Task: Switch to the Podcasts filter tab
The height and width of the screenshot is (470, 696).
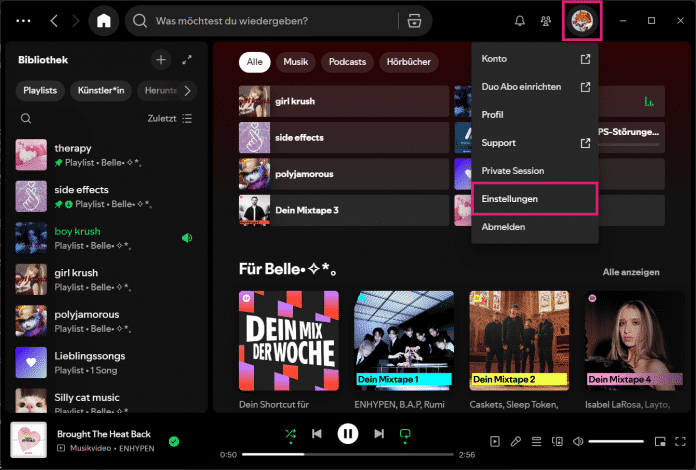Action: click(346, 62)
